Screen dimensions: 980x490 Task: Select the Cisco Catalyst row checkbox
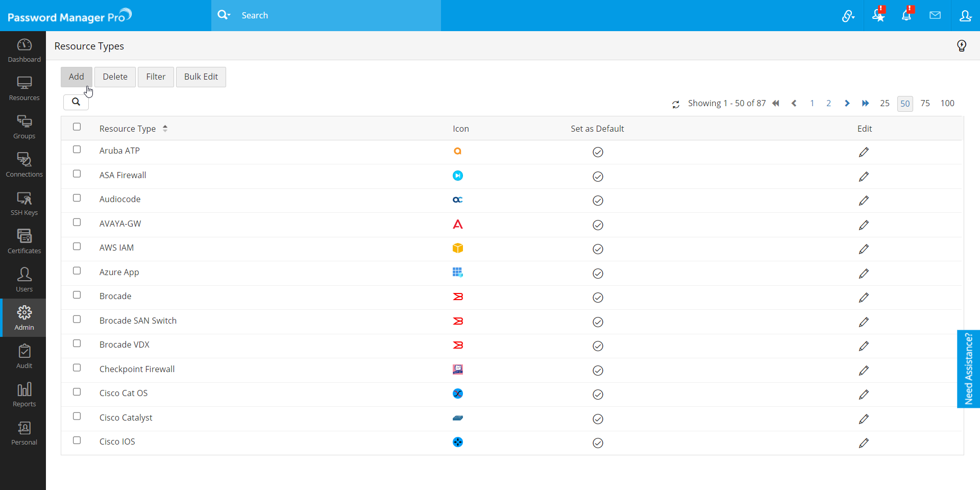click(77, 416)
